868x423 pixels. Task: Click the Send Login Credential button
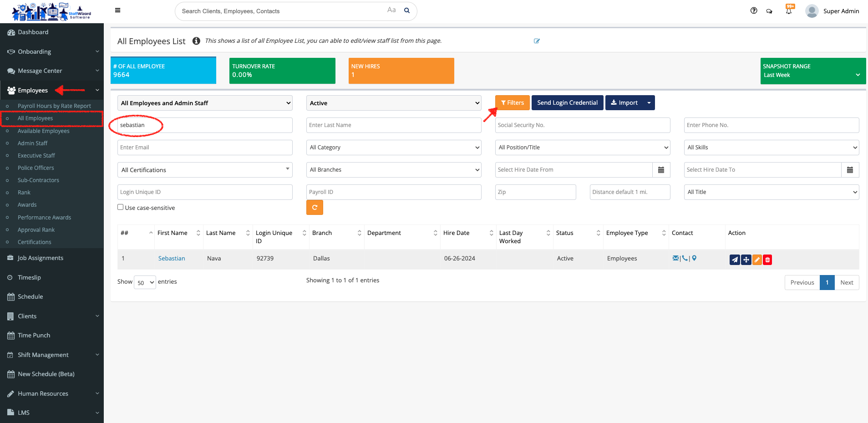tap(567, 103)
